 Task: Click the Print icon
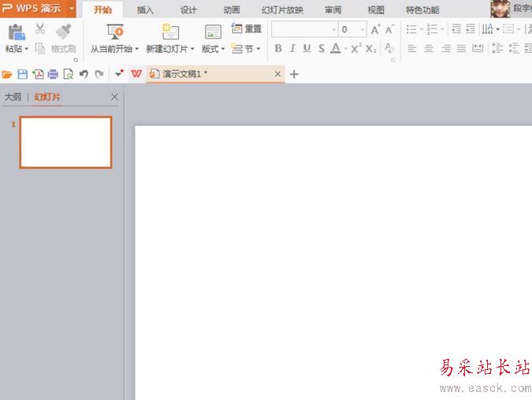pos(53,74)
